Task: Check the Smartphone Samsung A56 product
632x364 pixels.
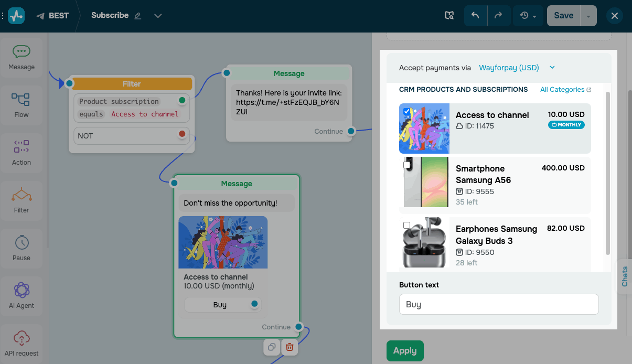Action: pos(406,165)
